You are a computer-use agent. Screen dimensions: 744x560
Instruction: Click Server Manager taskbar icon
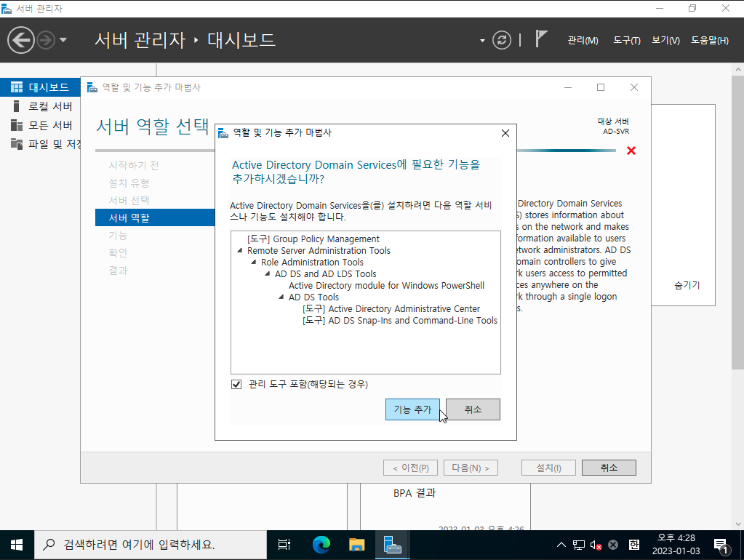tap(393, 545)
